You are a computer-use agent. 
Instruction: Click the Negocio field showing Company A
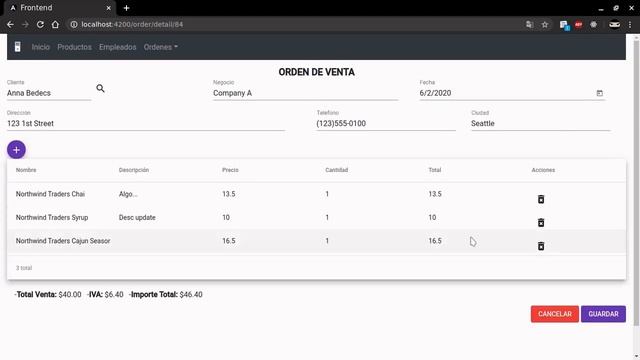point(305,93)
